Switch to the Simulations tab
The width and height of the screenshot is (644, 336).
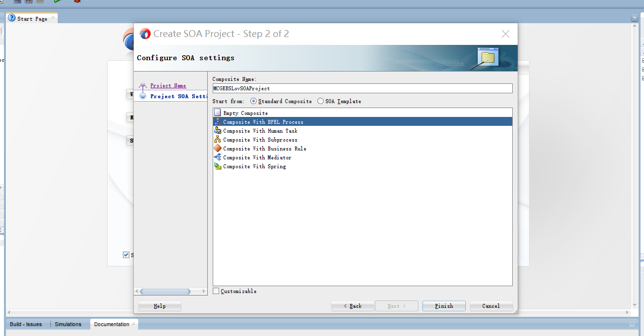pyautogui.click(x=69, y=324)
